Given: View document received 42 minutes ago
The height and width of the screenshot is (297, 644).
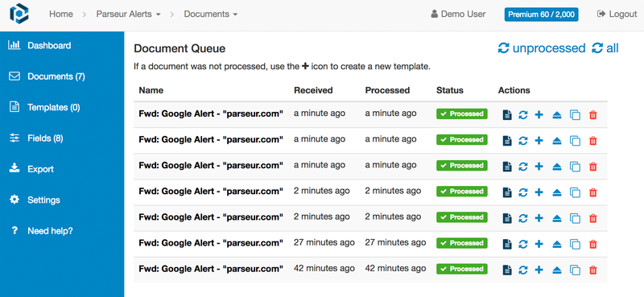Looking at the screenshot, I should coord(507,270).
